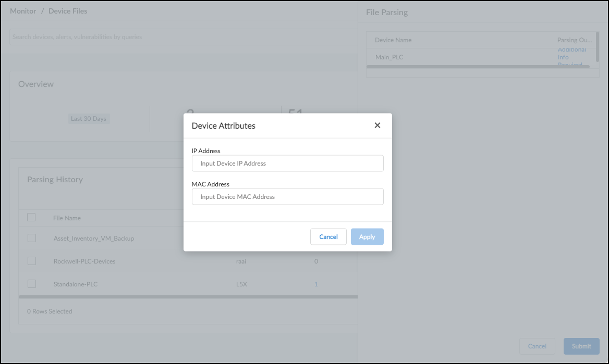Click the File Parsing table horizontal scrollbar
The width and height of the screenshot is (609, 364).
click(478, 67)
